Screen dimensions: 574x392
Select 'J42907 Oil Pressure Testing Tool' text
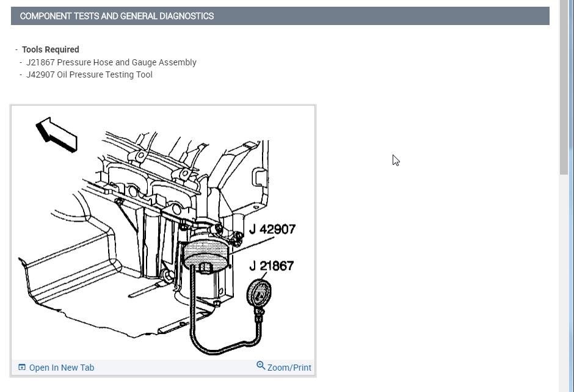(x=89, y=74)
